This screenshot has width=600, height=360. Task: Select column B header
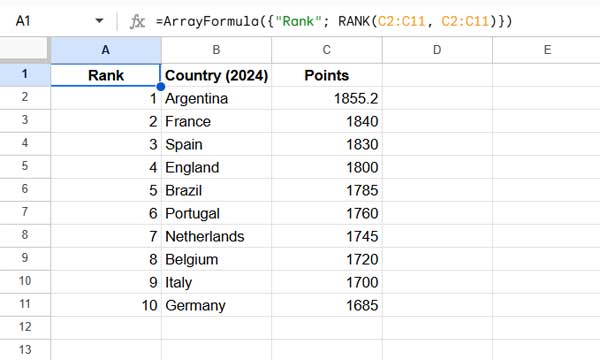(216, 50)
